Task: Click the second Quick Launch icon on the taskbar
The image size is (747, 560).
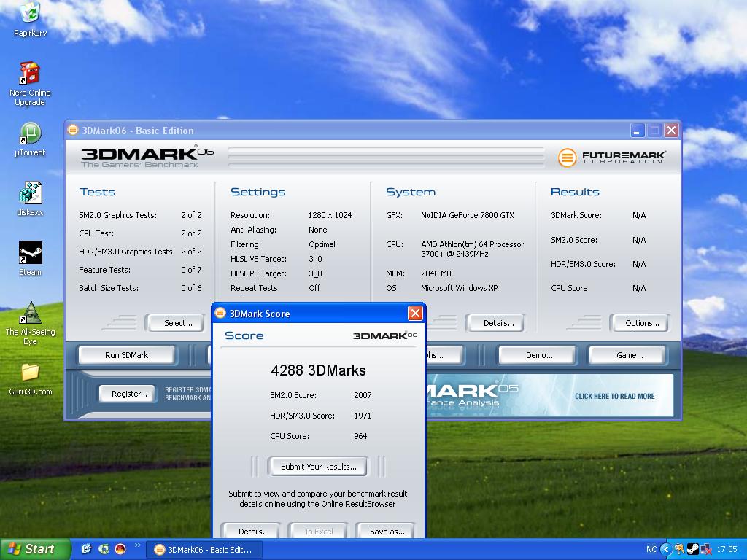Action: tap(104, 549)
